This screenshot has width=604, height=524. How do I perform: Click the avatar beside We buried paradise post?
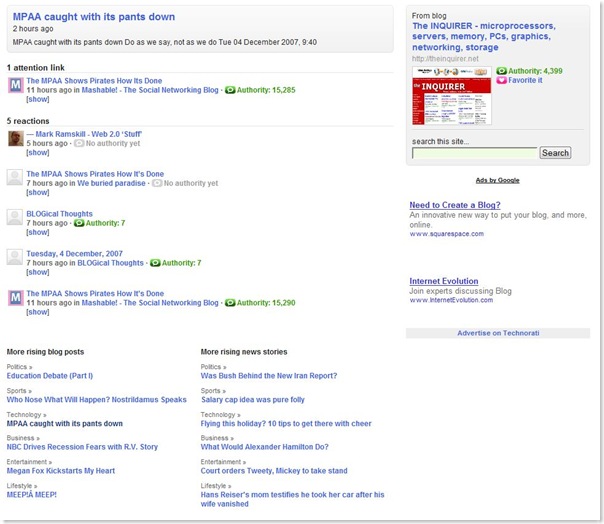click(x=15, y=178)
